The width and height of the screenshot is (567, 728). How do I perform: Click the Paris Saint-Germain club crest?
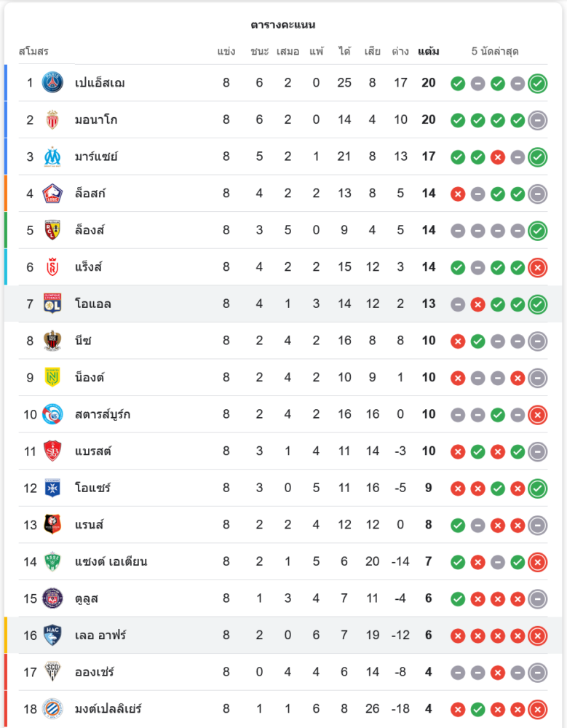coord(52,83)
